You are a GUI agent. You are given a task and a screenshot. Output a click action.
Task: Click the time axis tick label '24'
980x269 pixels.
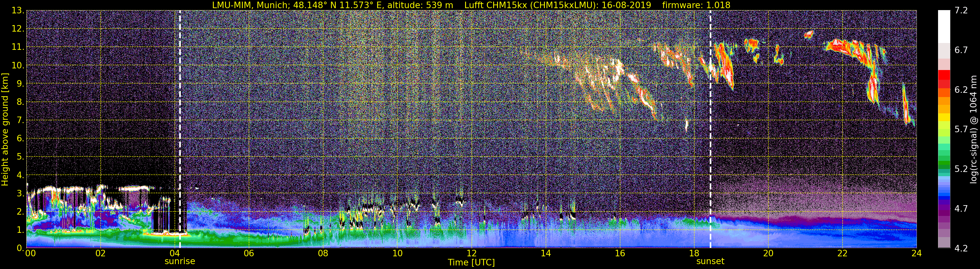click(917, 253)
